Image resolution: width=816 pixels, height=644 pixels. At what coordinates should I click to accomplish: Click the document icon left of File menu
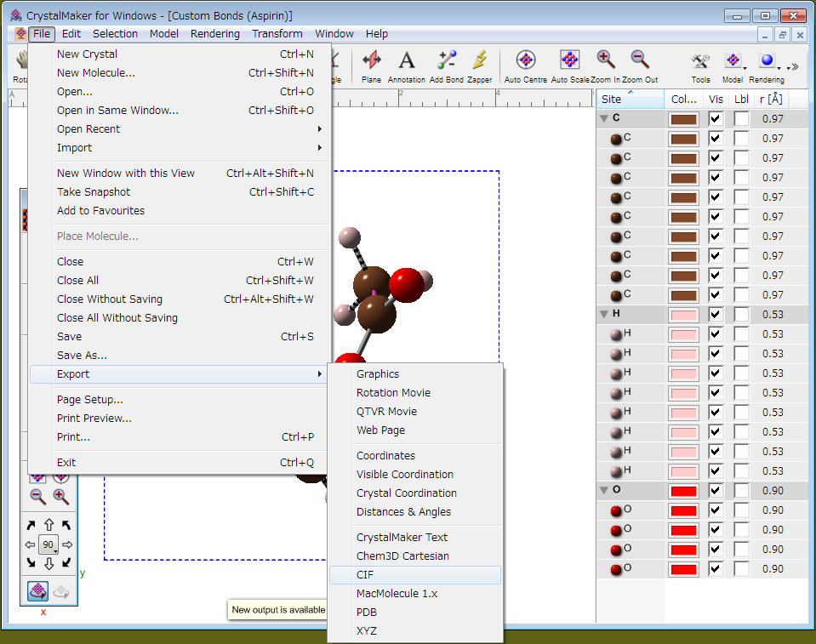(x=20, y=34)
